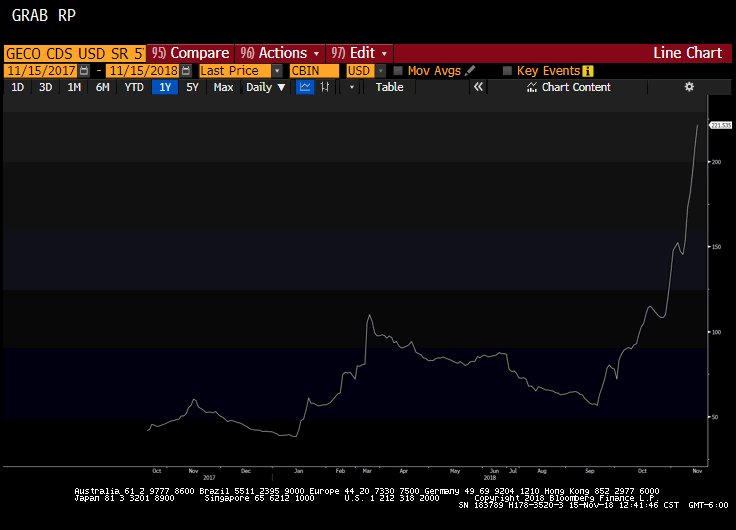Click the Chart Content button label

[x=576, y=87]
